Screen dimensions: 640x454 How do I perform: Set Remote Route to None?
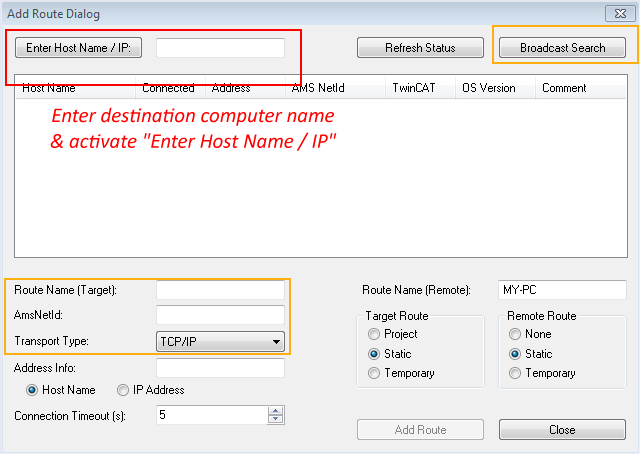pos(515,334)
